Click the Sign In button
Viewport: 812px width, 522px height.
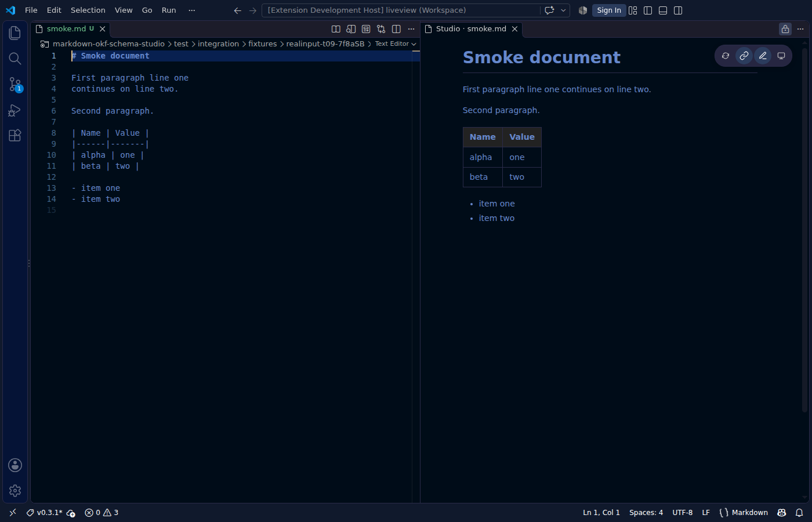[x=609, y=10]
